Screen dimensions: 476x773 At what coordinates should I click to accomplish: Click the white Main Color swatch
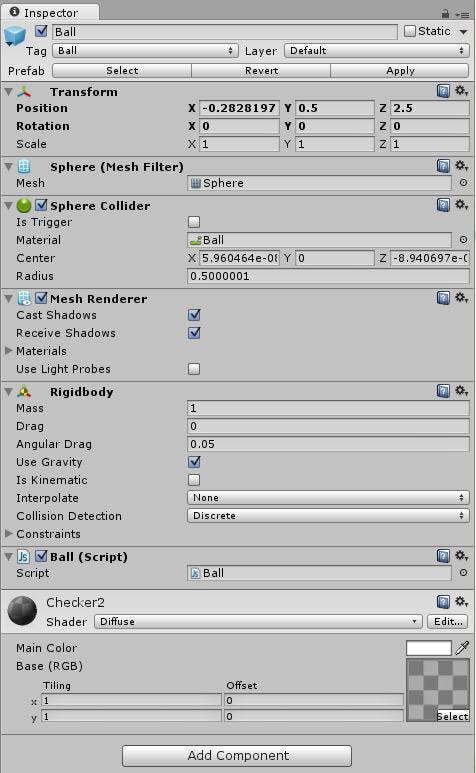[429, 648]
